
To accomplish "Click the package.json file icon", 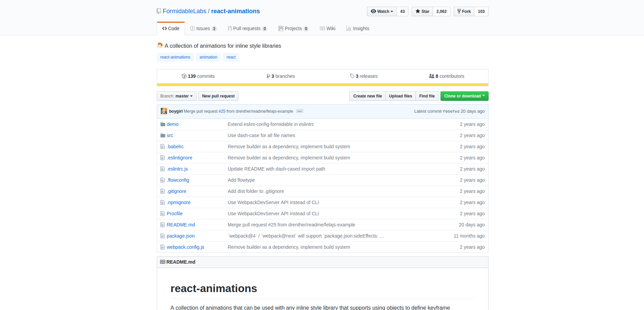I will [163, 236].
